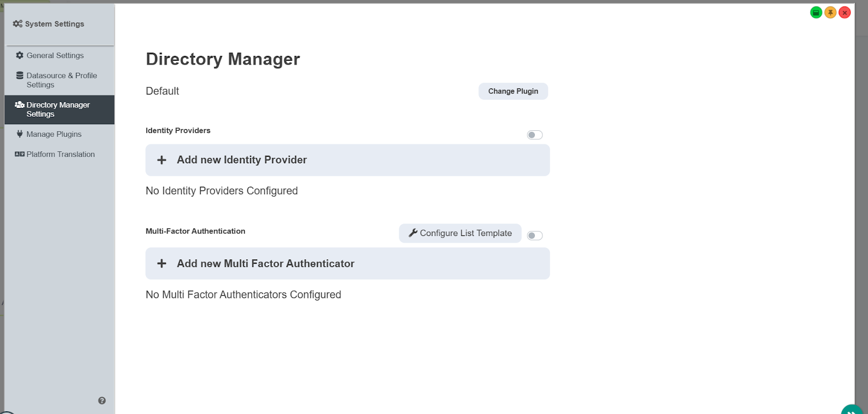Viewport: 868px width, 414px height.
Task: Click Configure List Template button
Action: pyautogui.click(x=460, y=233)
